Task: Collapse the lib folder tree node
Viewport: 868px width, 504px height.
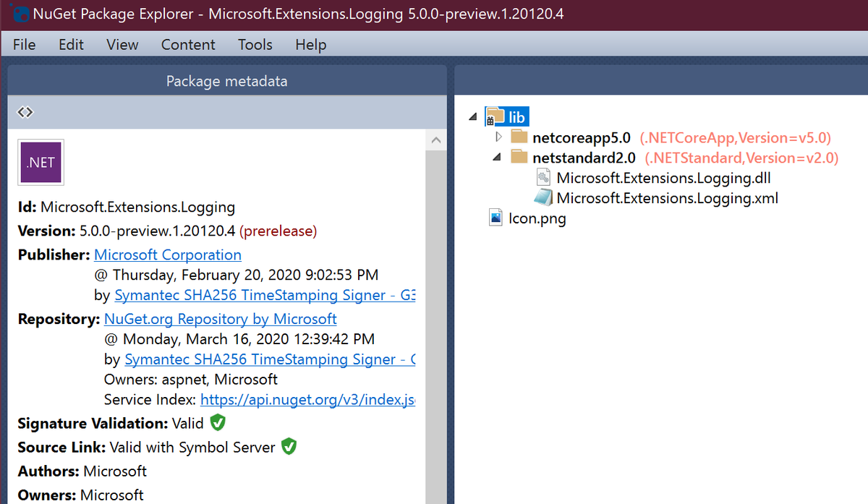Action: tap(472, 117)
